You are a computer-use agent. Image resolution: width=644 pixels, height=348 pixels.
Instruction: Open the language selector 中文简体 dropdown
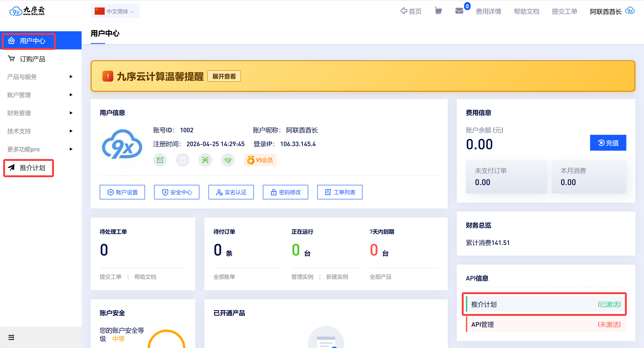click(115, 11)
